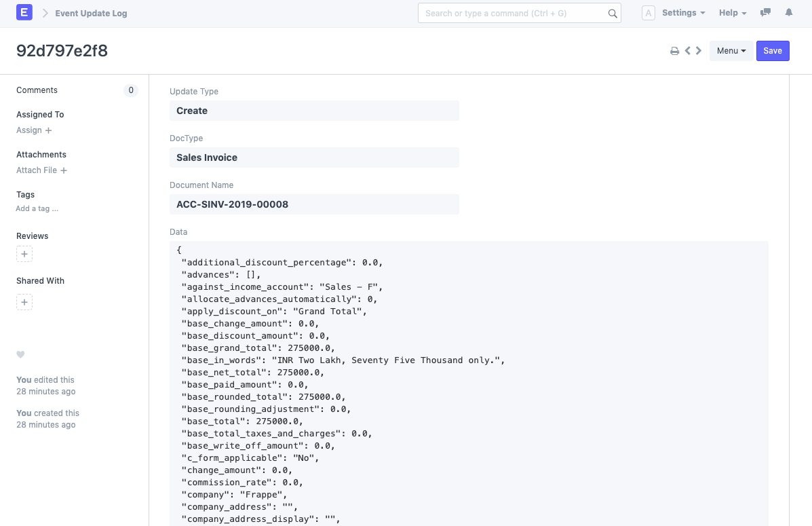Click the search magnifier icon

click(x=612, y=14)
